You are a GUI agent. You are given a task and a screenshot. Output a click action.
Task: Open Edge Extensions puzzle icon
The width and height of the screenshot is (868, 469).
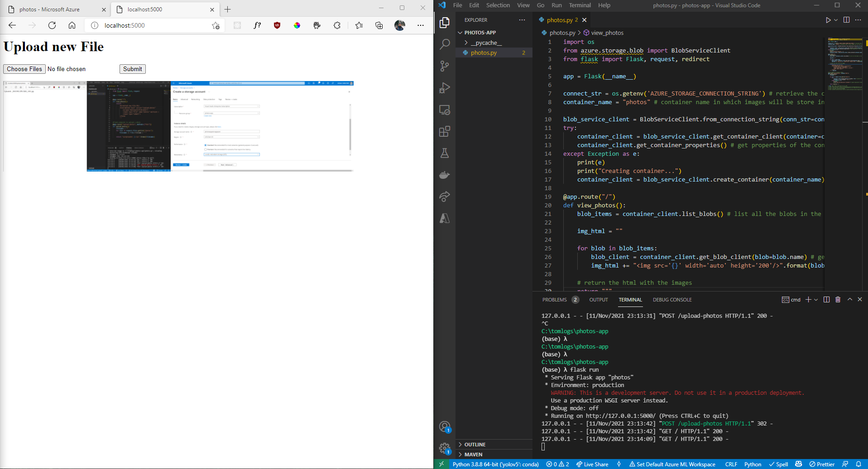337,25
